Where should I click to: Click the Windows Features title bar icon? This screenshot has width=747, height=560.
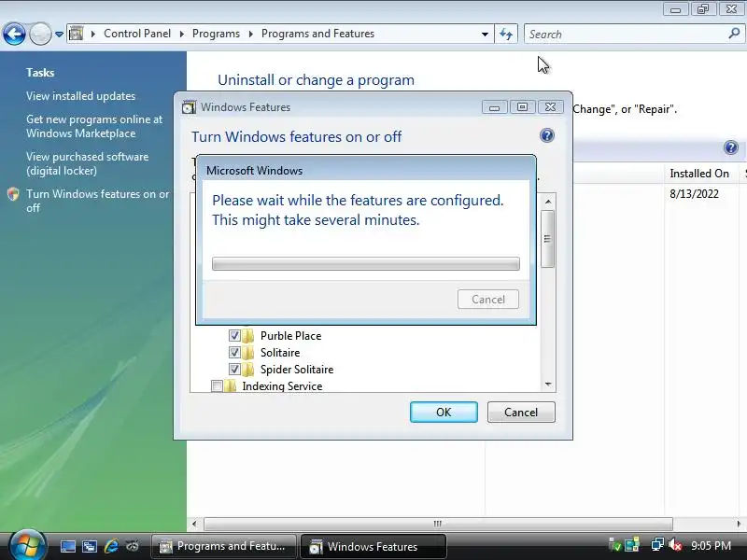coord(189,107)
